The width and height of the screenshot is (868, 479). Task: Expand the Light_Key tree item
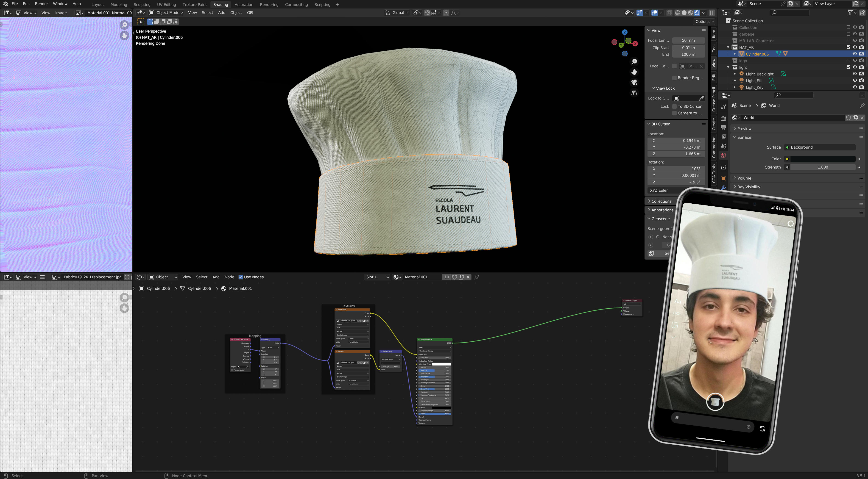(x=735, y=87)
